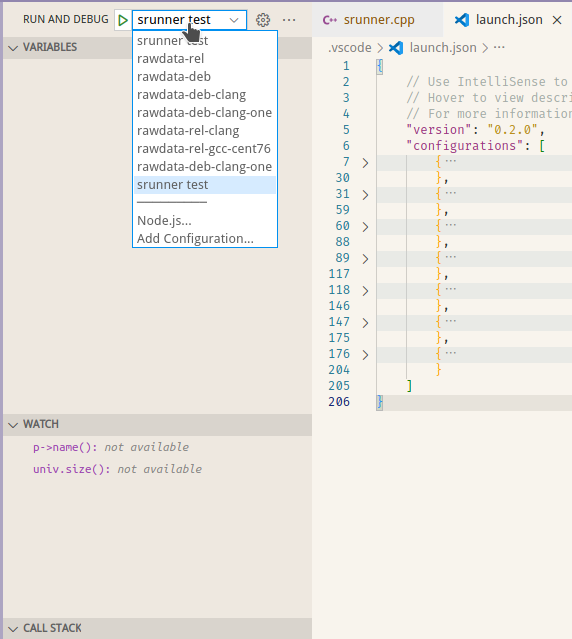Expand folded block at line 118
Screen dimensions: 572x639
click(365, 291)
